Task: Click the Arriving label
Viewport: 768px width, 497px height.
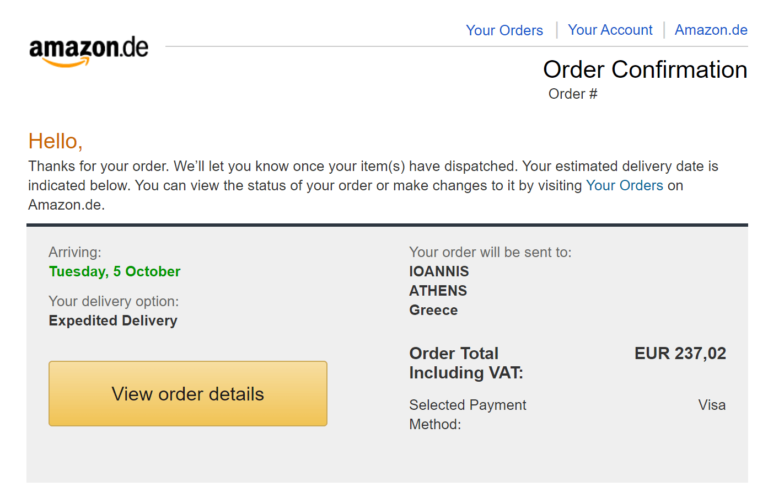Action: 75,252
